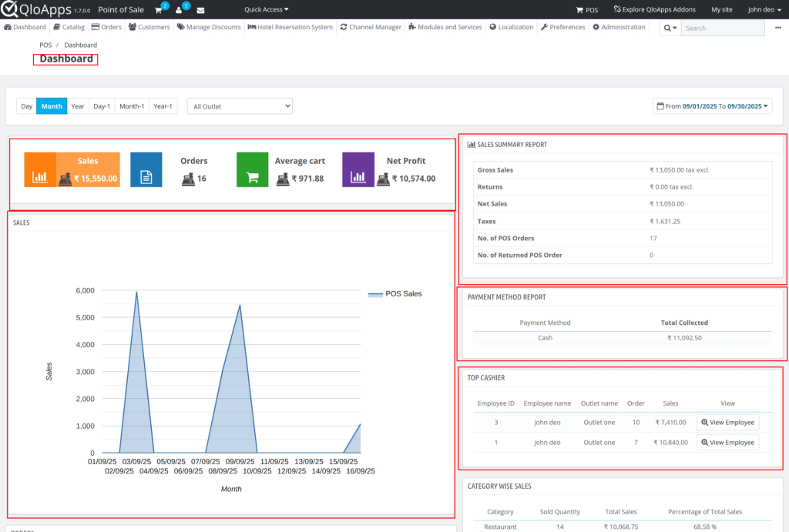This screenshot has width=789, height=532.
Task: Focus the Search input field
Action: click(x=723, y=28)
